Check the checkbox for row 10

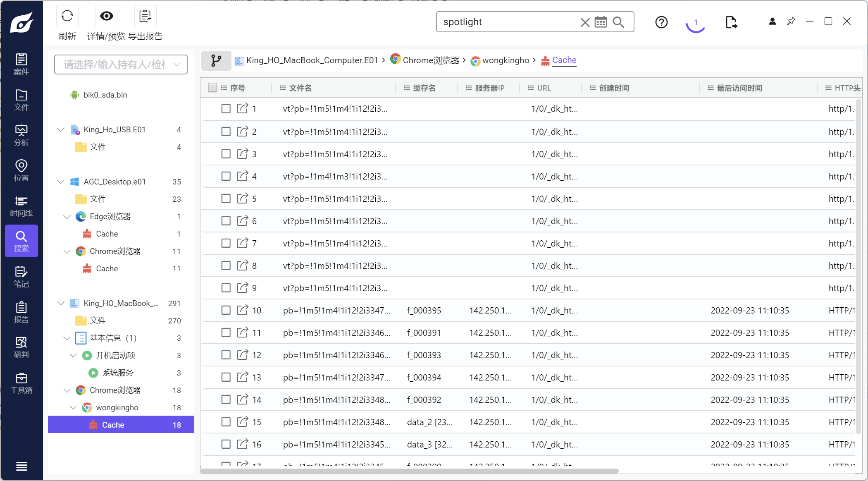226,310
